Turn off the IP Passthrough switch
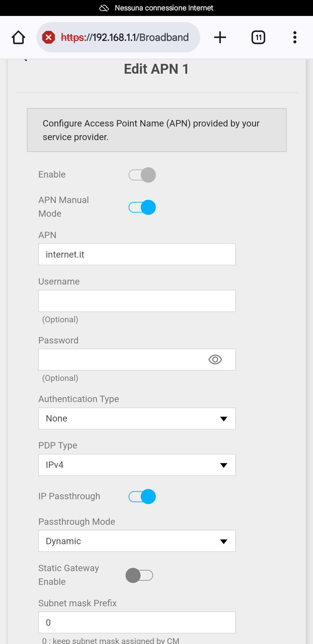 142,496
